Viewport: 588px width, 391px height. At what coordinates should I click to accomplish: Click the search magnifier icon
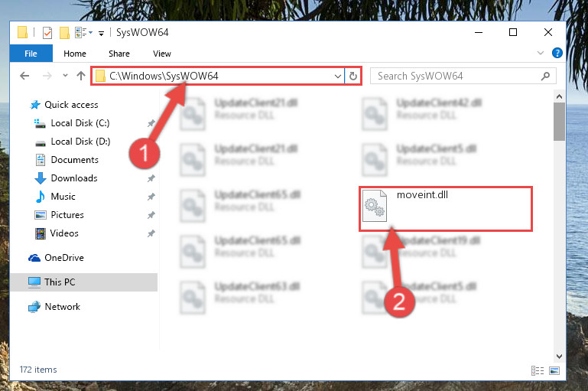[x=545, y=77]
